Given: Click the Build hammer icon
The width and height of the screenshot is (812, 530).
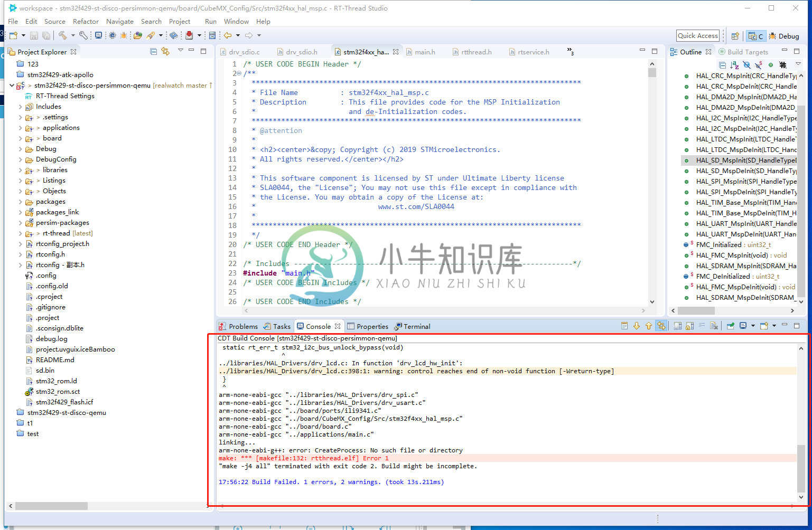Looking at the screenshot, I should click(63, 35).
